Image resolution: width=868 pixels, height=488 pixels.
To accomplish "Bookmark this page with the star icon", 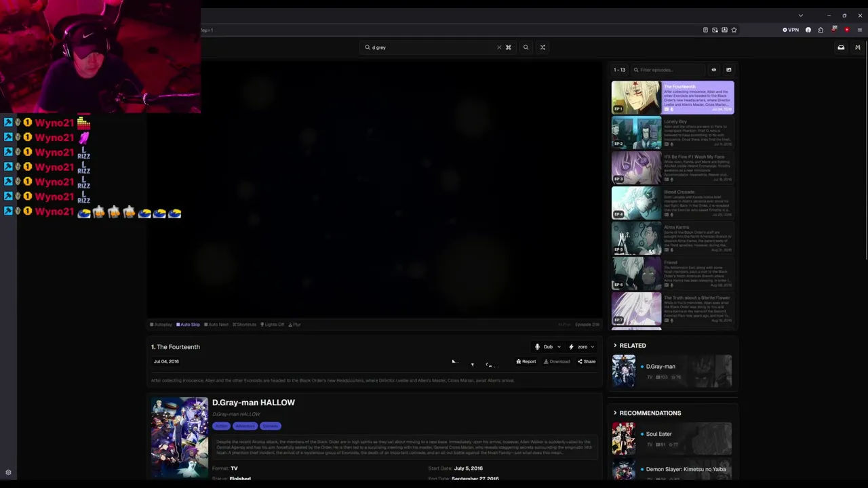I will coord(734,30).
